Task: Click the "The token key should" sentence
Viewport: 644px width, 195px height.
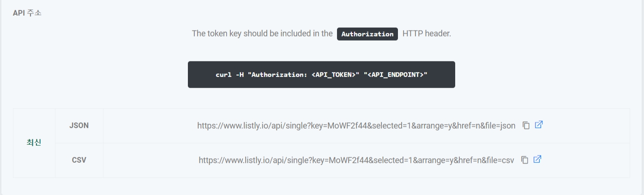Action: 262,34
